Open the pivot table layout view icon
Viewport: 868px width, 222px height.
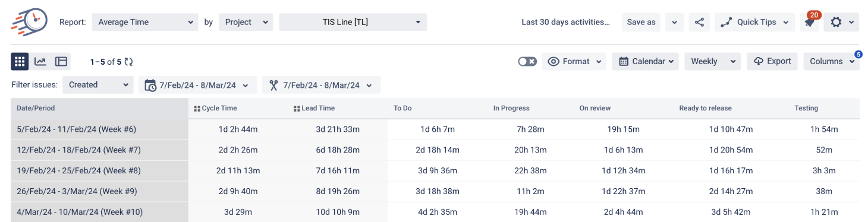[x=61, y=61]
